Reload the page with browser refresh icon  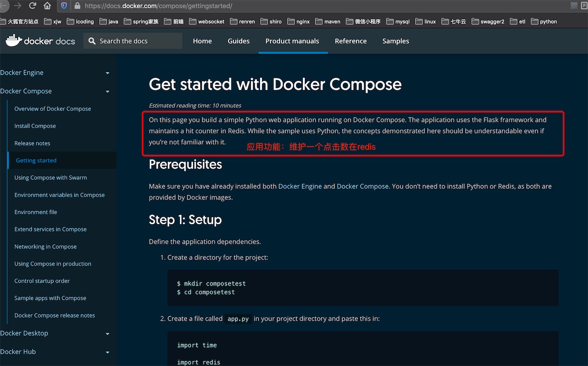[32, 6]
